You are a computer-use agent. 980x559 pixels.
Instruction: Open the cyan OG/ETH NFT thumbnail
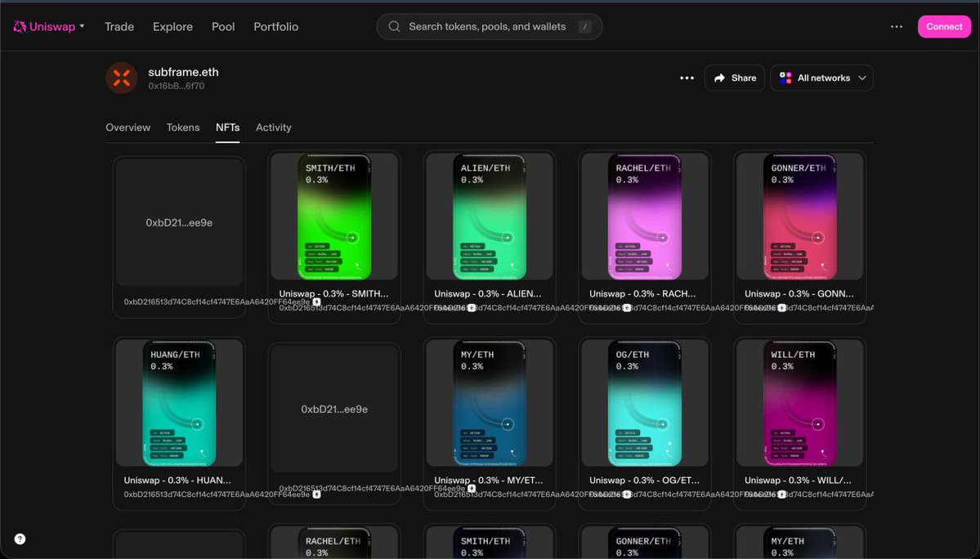pos(644,403)
